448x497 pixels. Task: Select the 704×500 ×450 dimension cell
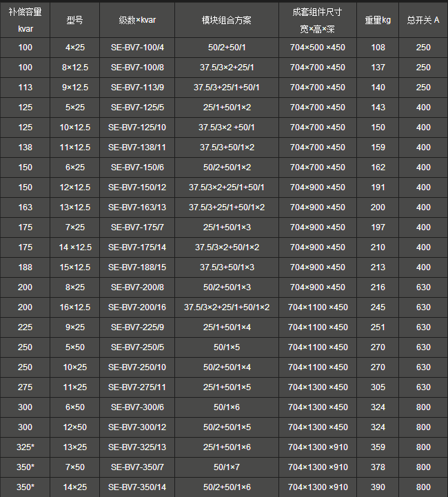pyautogui.click(x=318, y=48)
